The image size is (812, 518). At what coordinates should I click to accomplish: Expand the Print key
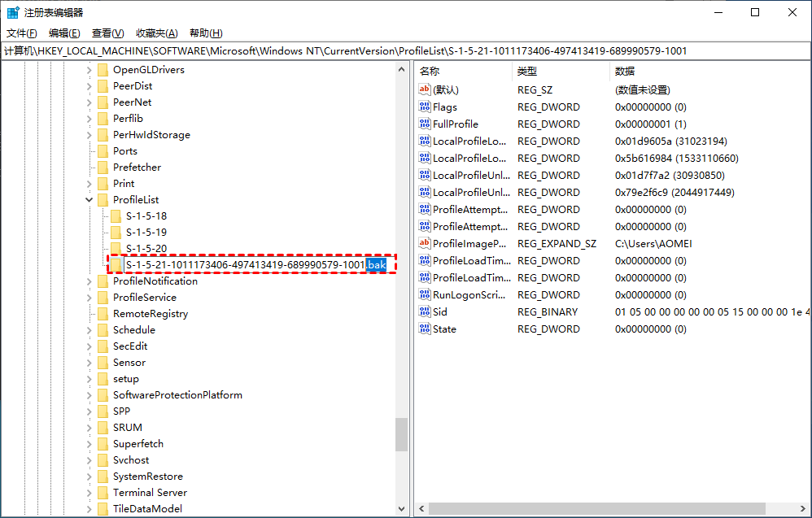tap(89, 184)
